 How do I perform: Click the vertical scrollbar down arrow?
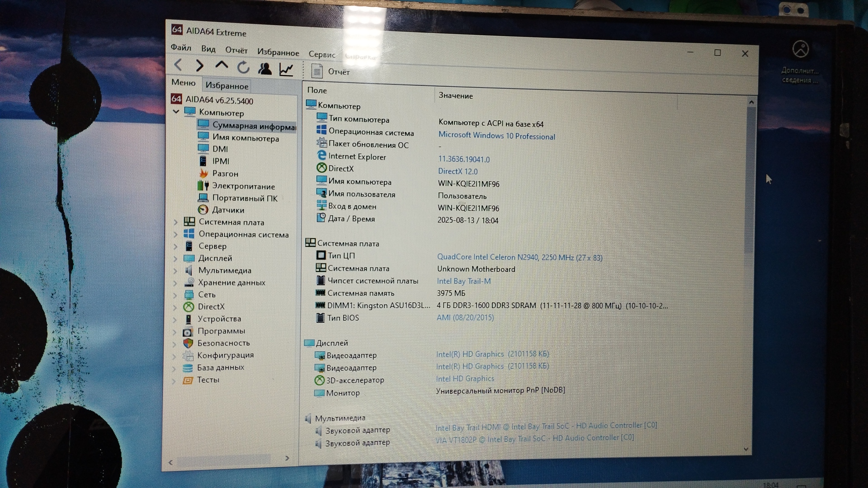(x=746, y=449)
